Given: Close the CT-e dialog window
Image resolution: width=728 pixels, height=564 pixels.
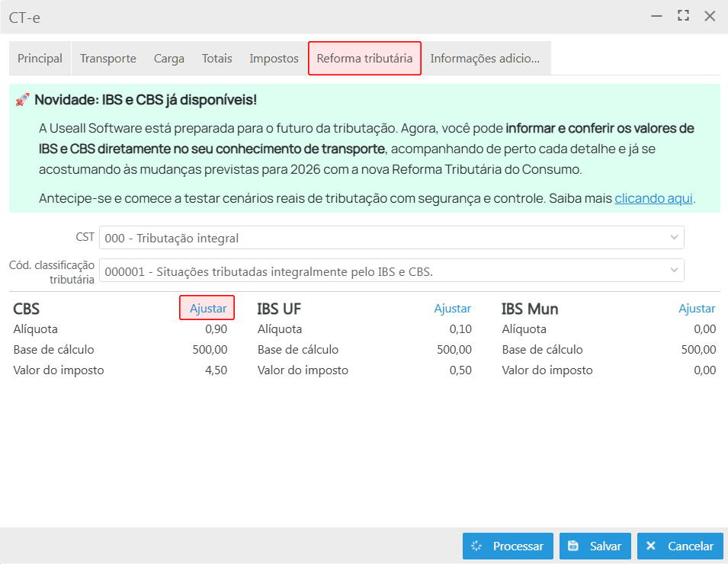Looking at the screenshot, I should pyautogui.click(x=710, y=16).
